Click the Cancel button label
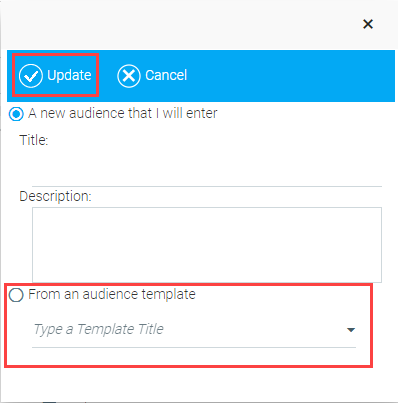 coord(166,75)
